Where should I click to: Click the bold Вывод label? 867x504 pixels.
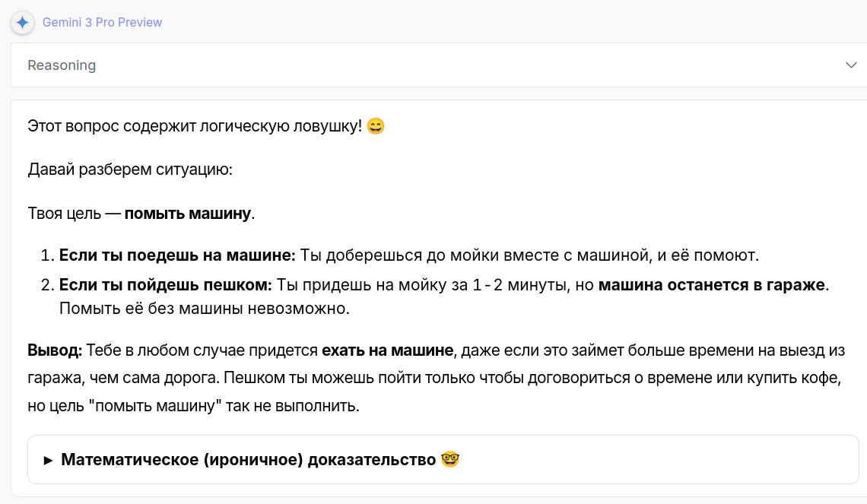[x=55, y=350]
